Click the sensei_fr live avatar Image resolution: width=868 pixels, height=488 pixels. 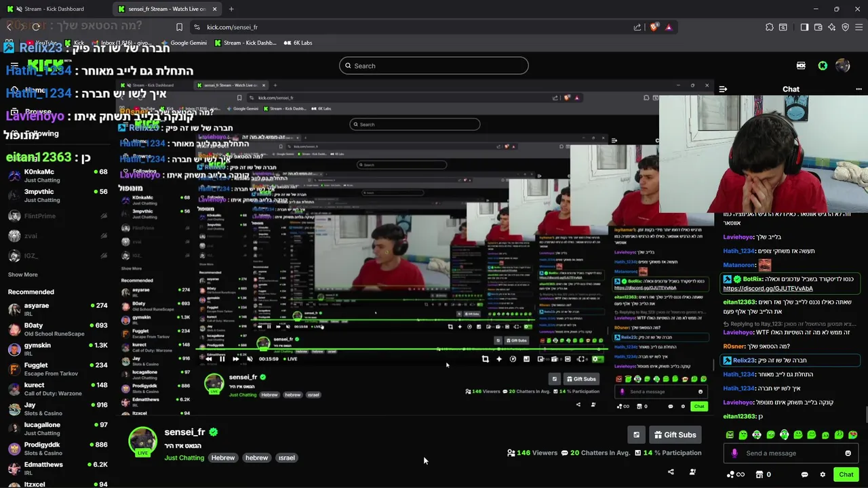pyautogui.click(x=142, y=441)
